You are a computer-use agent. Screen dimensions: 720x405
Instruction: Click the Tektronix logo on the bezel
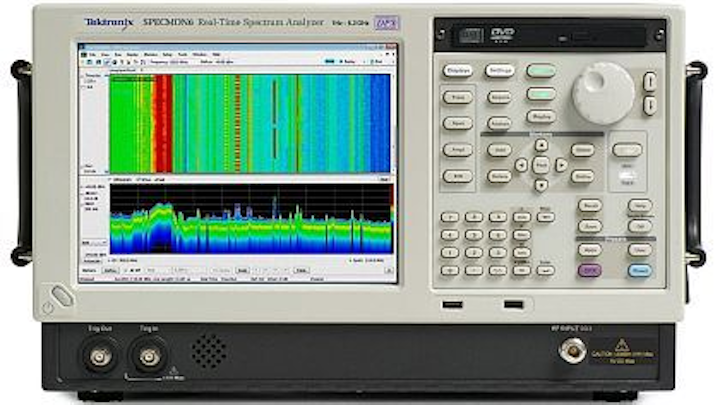coord(108,22)
